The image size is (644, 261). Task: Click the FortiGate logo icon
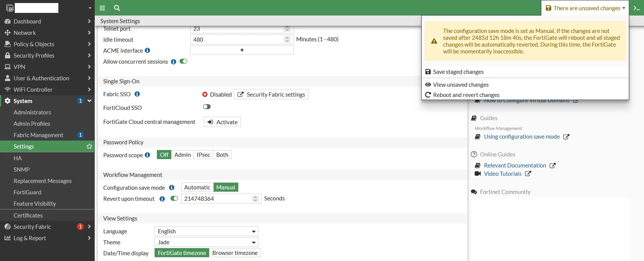point(10,8)
